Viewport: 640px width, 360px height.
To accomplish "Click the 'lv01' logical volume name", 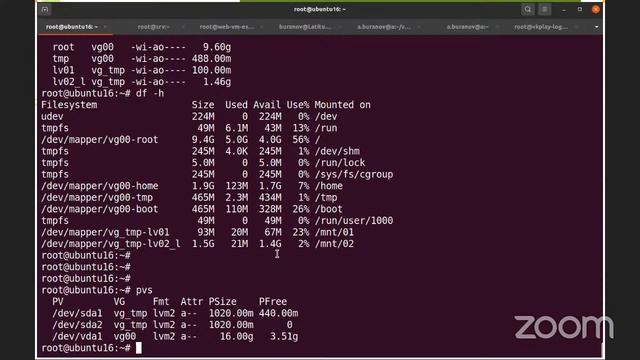I will [x=63, y=70].
